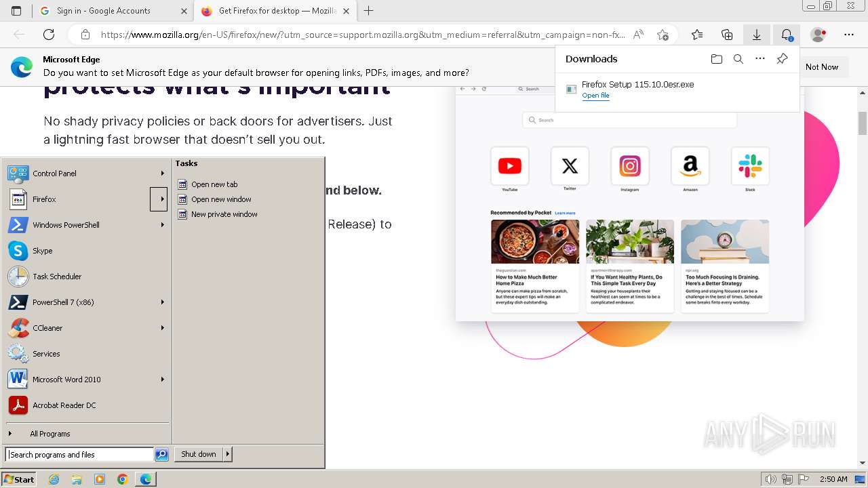Click the Shut down button
This screenshot has height=488, width=868.
tap(199, 454)
